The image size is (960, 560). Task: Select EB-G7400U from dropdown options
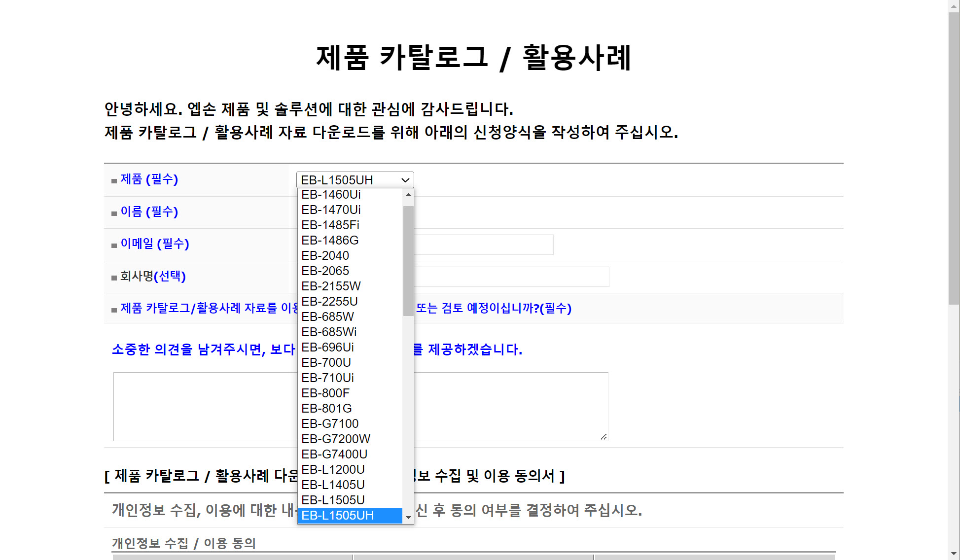coord(334,455)
